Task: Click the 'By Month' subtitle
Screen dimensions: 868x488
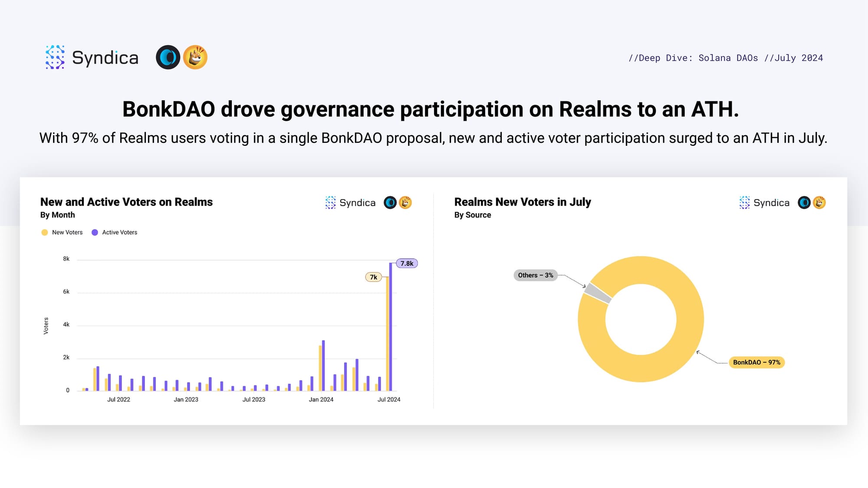Action: (57, 215)
